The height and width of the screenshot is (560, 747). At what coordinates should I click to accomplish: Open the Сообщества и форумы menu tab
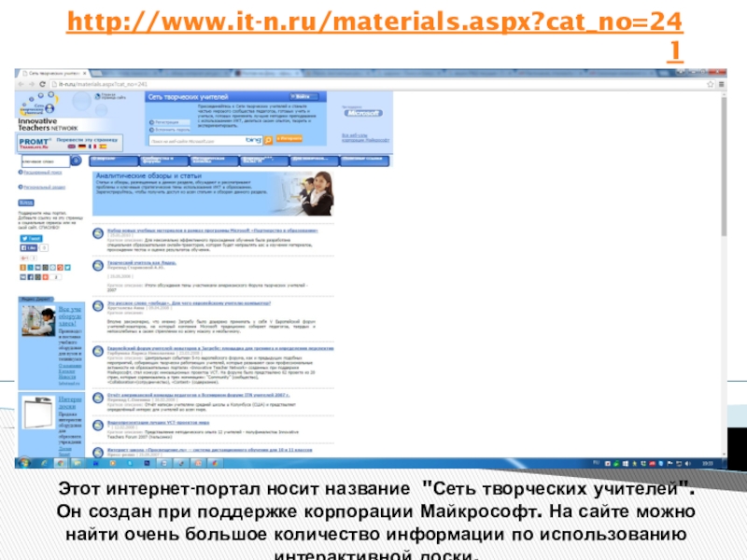[164, 161]
